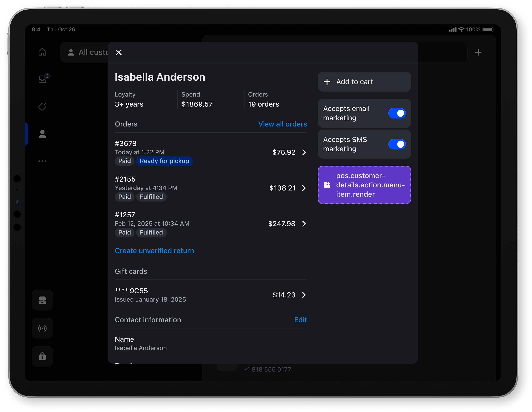532x412 pixels.
Task: Click the order number #3678
Action: pyautogui.click(x=126, y=144)
